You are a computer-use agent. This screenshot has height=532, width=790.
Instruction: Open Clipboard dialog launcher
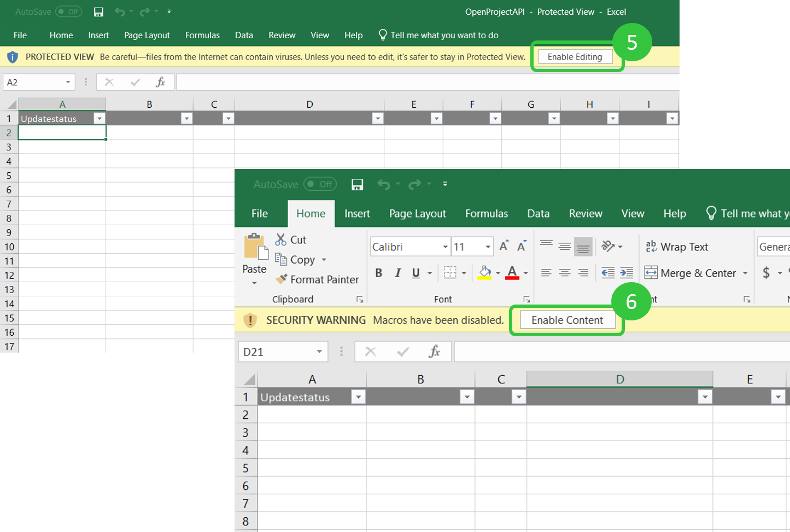[360, 300]
